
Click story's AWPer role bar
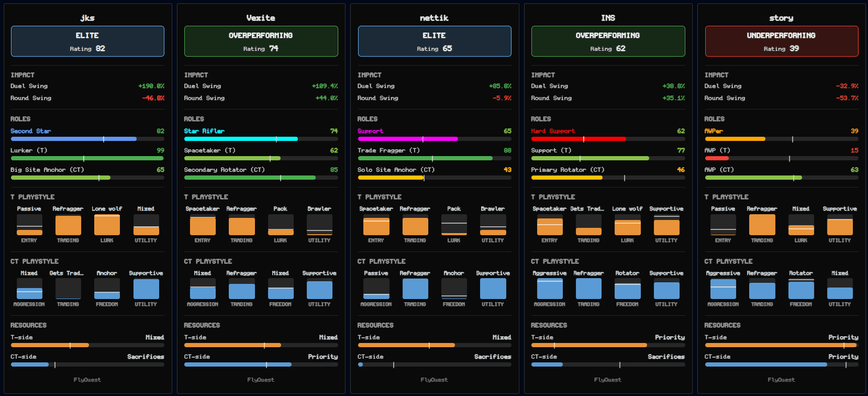[x=781, y=139]
